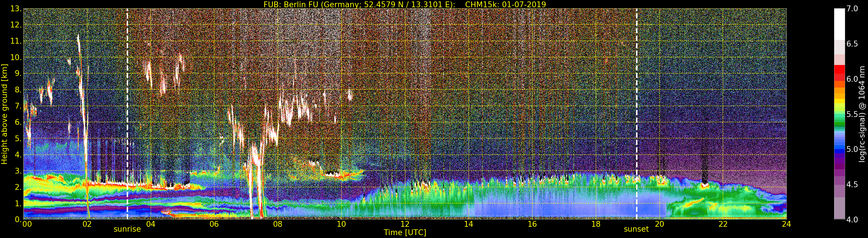Screen dimensions: 868x238
Task: Click the "1." tick on the height axis
Action: (18, 203)
